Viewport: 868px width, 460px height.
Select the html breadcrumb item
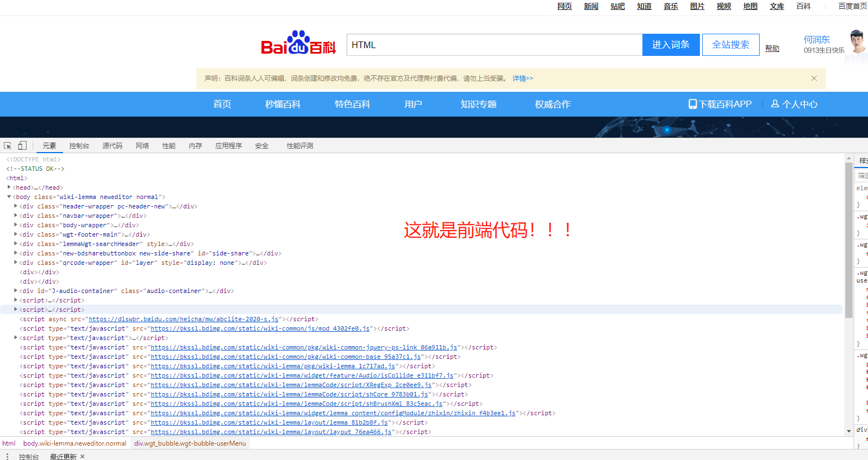point(9,443)
